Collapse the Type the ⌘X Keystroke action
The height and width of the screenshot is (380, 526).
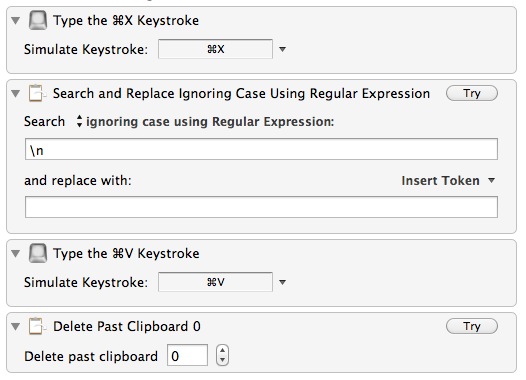coord(15,20)
